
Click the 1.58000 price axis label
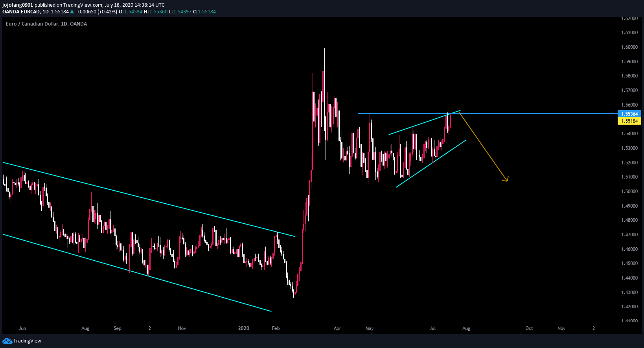coord(629,76)
